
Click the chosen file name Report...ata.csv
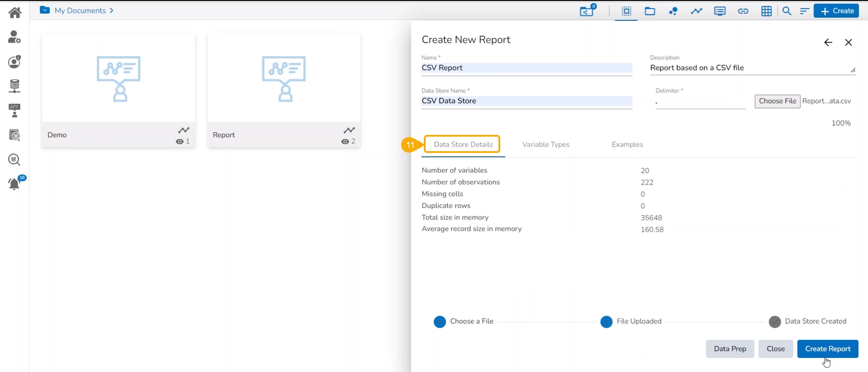point(827,101)
